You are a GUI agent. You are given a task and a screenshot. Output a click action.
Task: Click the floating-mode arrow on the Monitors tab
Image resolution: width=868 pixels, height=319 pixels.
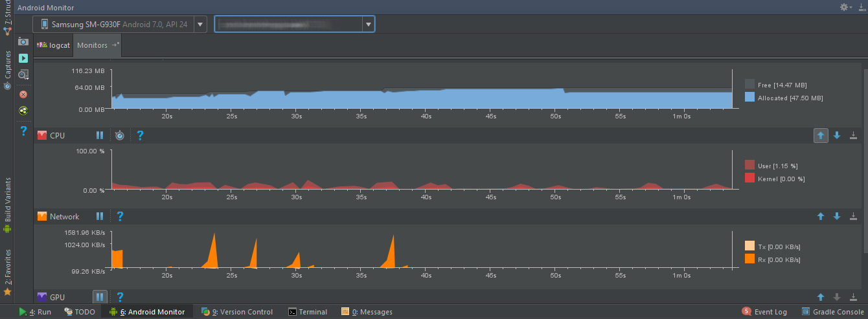(x=115, y=45)
